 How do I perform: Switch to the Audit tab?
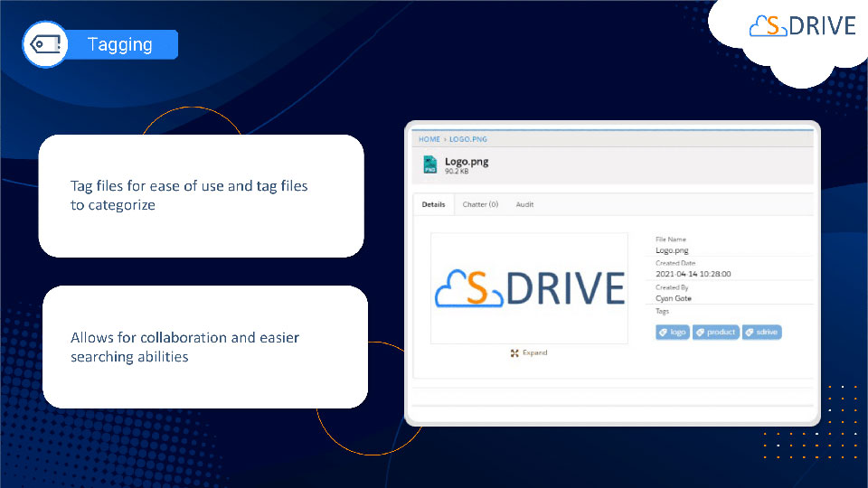(x=524, y=205)
